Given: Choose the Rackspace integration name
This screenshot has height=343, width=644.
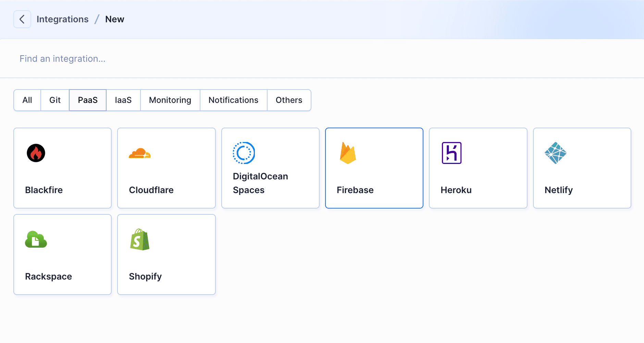Looking at the screenshot, I should tap(49, 276).
